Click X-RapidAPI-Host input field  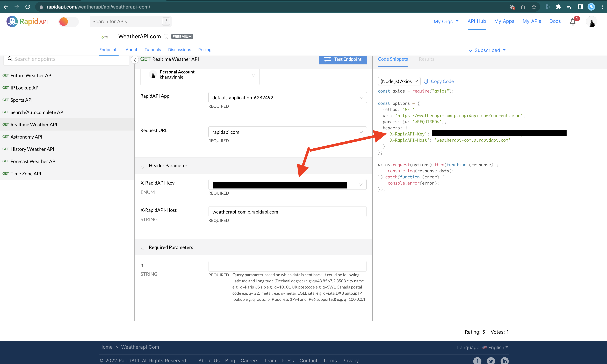click(287, 212)
